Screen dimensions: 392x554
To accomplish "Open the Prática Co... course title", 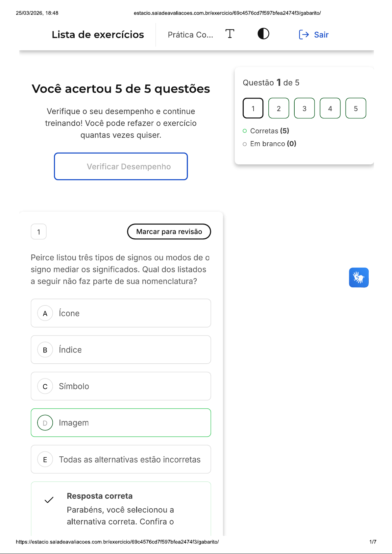I will tap(190, 35).
